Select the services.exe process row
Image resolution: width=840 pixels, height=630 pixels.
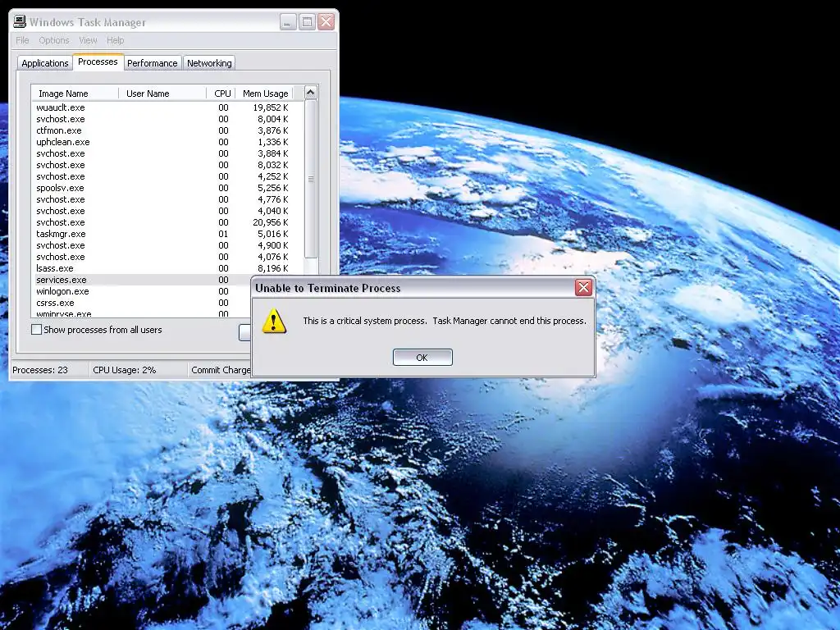(x=143, y=280)
